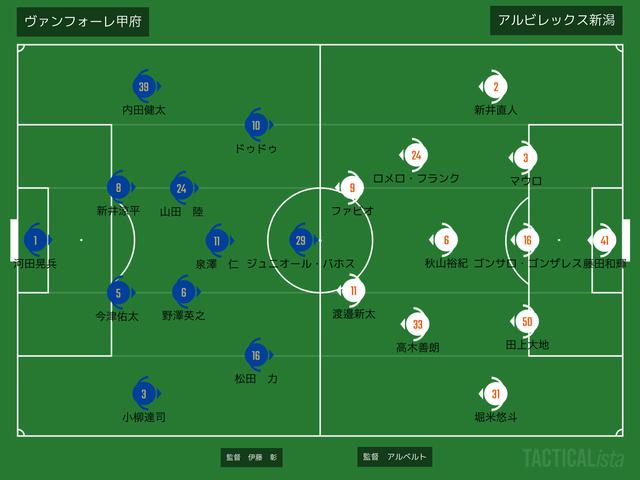Click white marker number 33 高木善朗
The height and width of the screenshot is (480, 640).
click(x=416, y=324)
